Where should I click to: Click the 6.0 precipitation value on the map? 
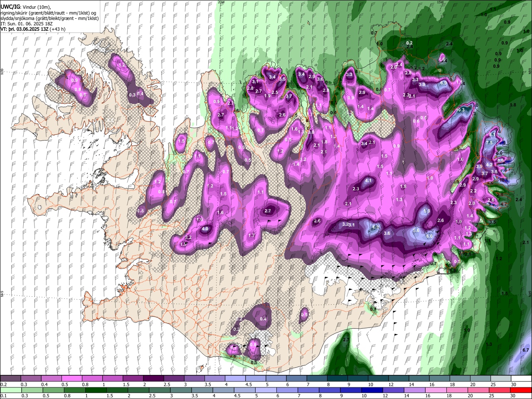pos(430,236)
